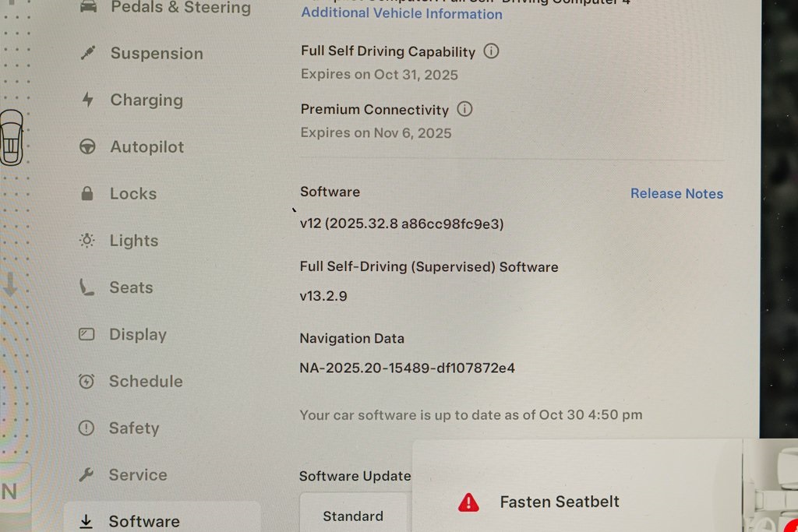
Task: Select the Charging bolt icon
Action: coord(87,100)
